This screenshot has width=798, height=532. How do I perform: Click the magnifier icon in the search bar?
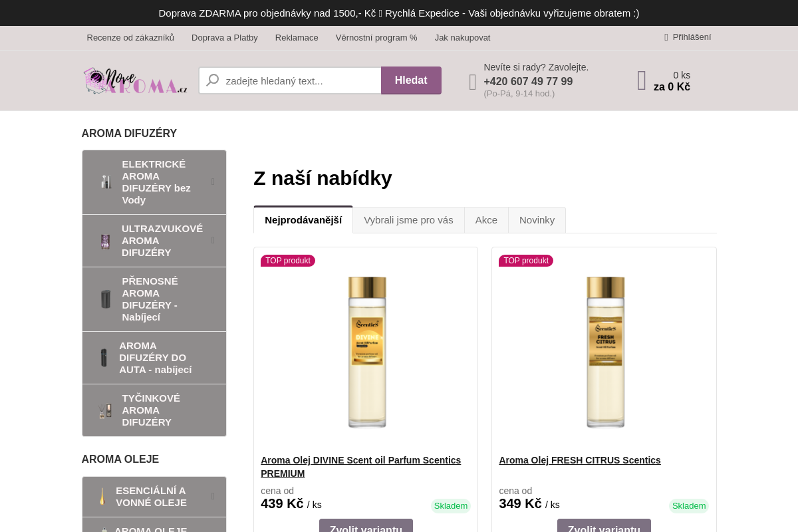pyautogui.click(x=212, y=80)
